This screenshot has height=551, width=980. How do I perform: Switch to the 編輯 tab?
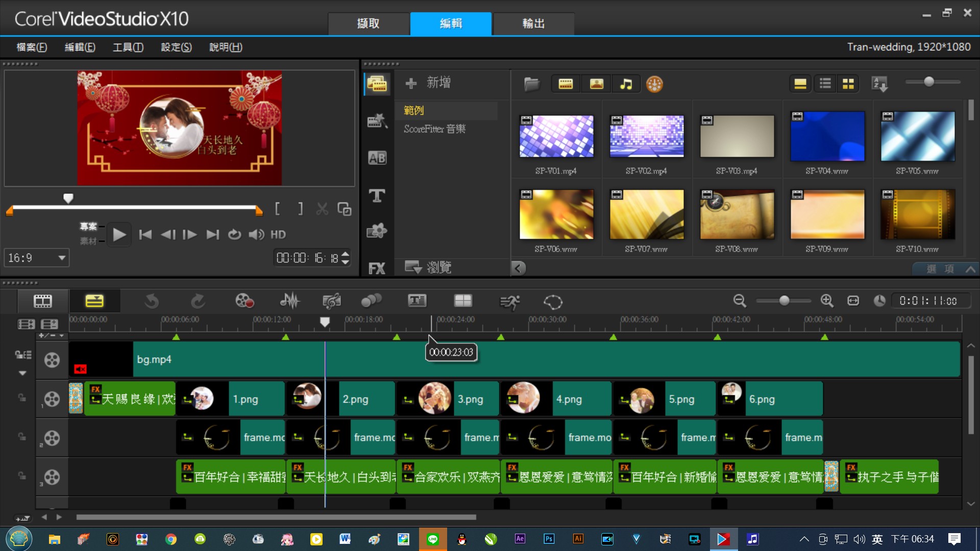[x=451, y=23]
